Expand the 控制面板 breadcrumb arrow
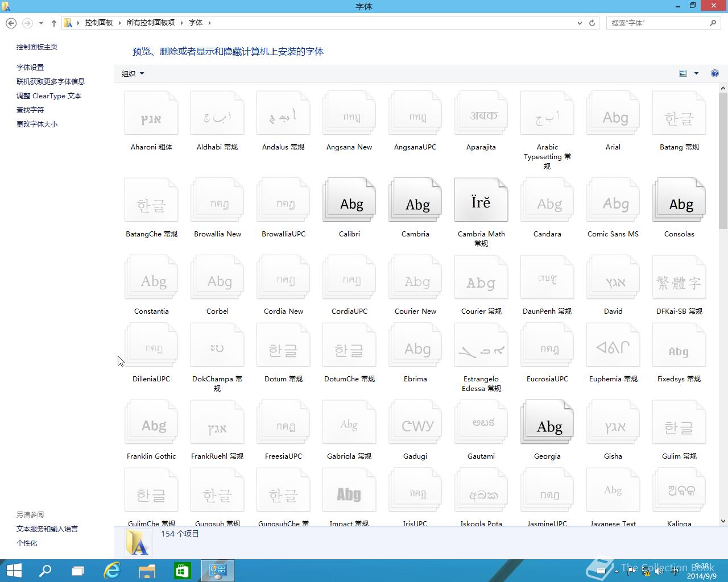 (x=119, y=23)
